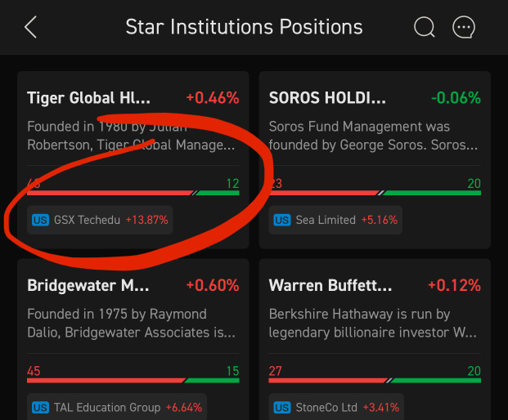Tap Tiger Global gainers/losers ratio bar
Viewport: 508px width, 420px height.
click(x=133, y=193)
